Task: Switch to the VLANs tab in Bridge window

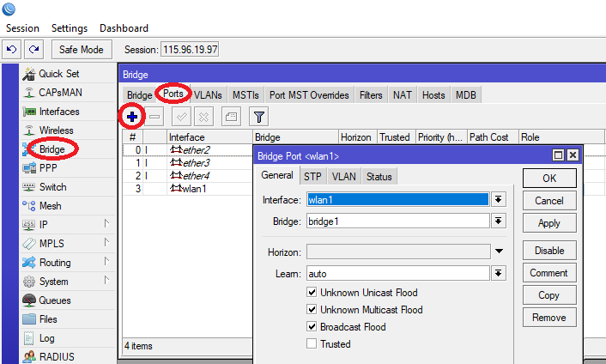Action: click(208, 95)
